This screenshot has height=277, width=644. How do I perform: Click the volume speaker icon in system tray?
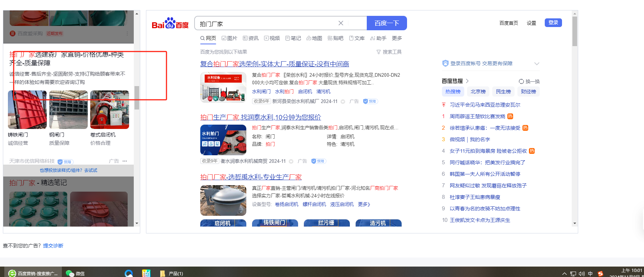click(581, 274)
